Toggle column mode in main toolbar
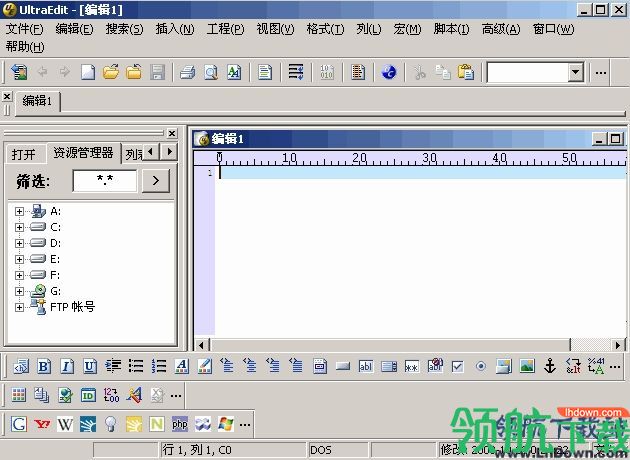The width and height of the screenshot is (630, 460). [x=358, y=73]
